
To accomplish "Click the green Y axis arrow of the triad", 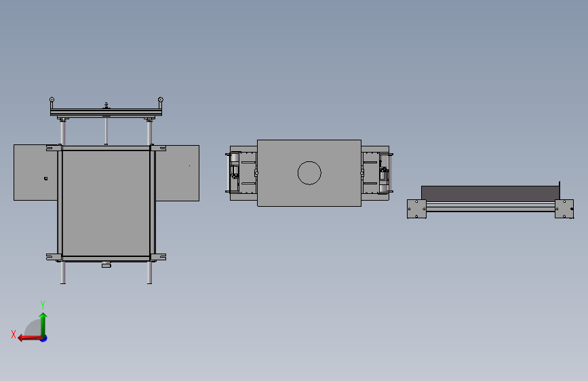I will click(43, 325).
